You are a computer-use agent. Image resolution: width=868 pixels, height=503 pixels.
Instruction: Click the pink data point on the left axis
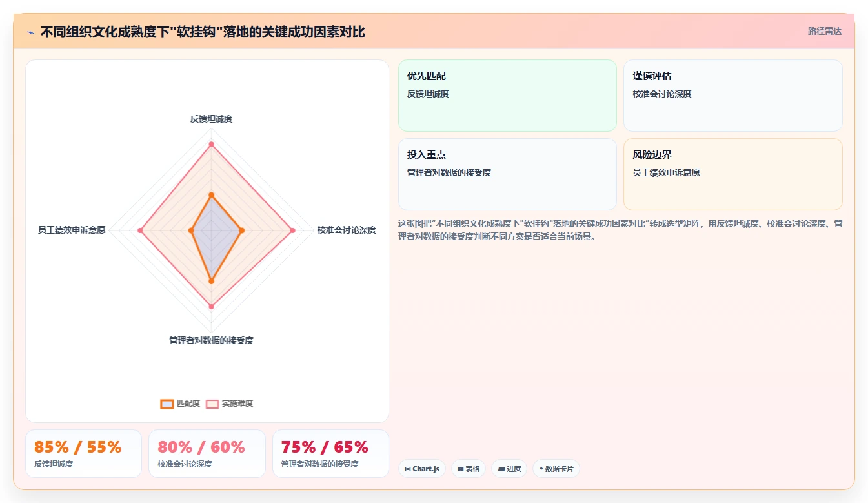(x=140, y=231)
